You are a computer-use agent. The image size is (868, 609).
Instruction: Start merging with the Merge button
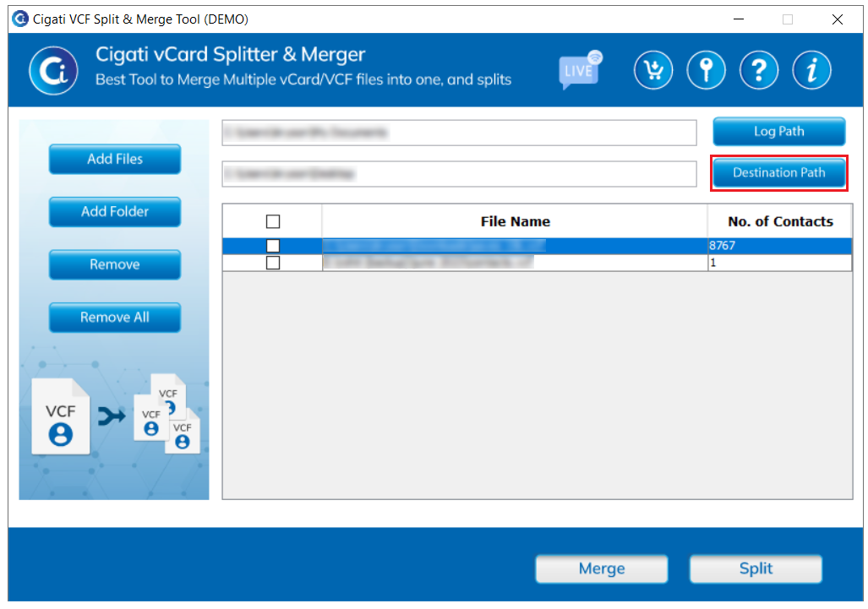tap(602, 568)
